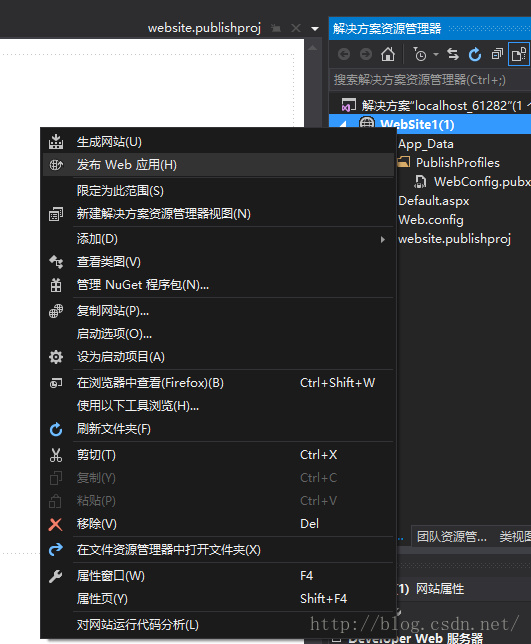Image resolution: width=531 pixels, height=644 pixels.
Task: Click the publish globe icon in menu
Action: pos(56,165)
